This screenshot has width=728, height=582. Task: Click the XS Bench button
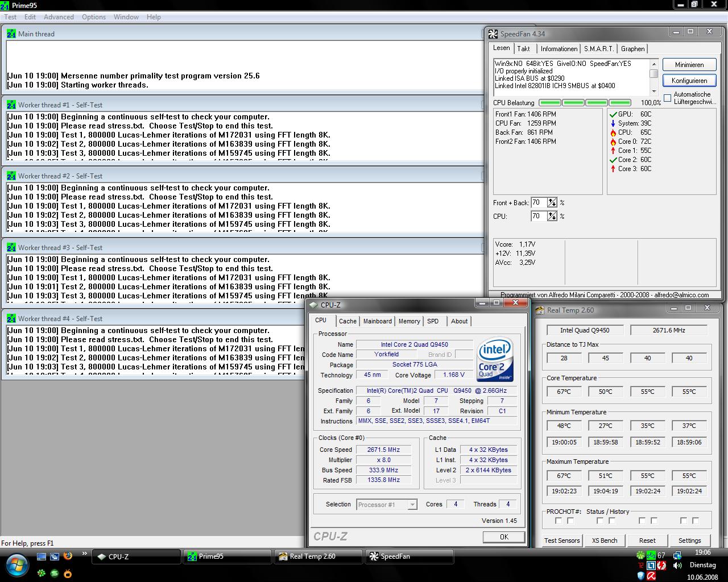click(605, 541)
